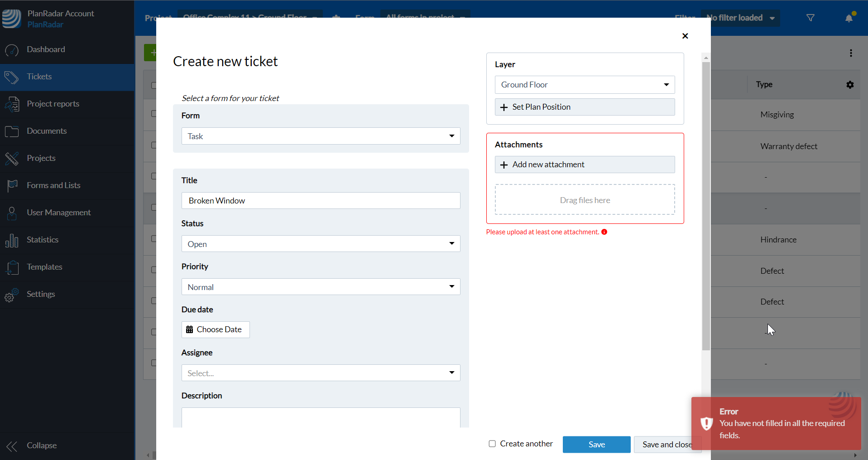Click Add new attachment button
The height and width of the screenshot is (460, 868).
coord(585,165)
